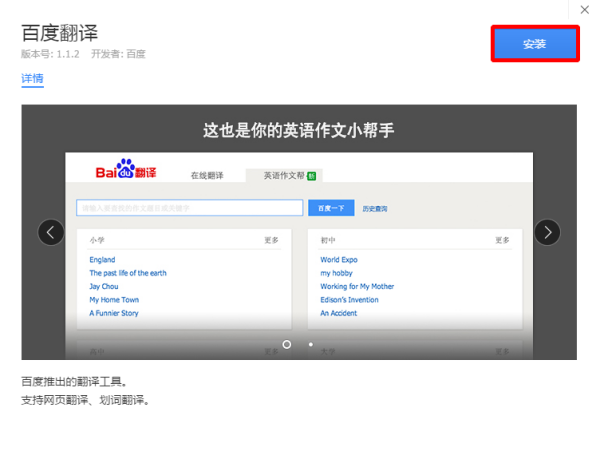Open the World Expo essay link
Screen dimensions: 600x455
[x=339, y=259]
